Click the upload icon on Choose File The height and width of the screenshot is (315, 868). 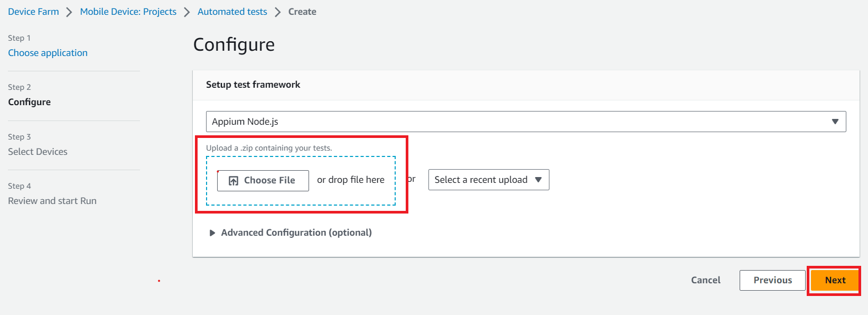click(x=233, y=181)
